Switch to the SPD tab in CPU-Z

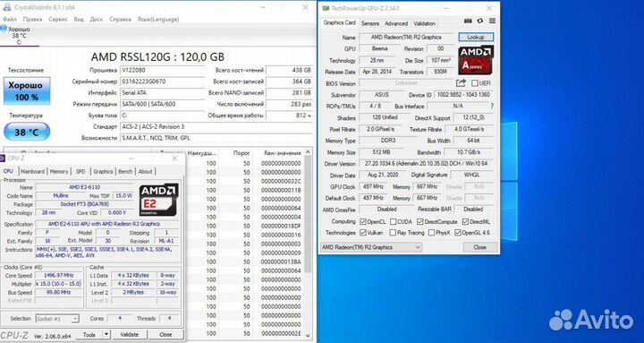click(80, 172)
